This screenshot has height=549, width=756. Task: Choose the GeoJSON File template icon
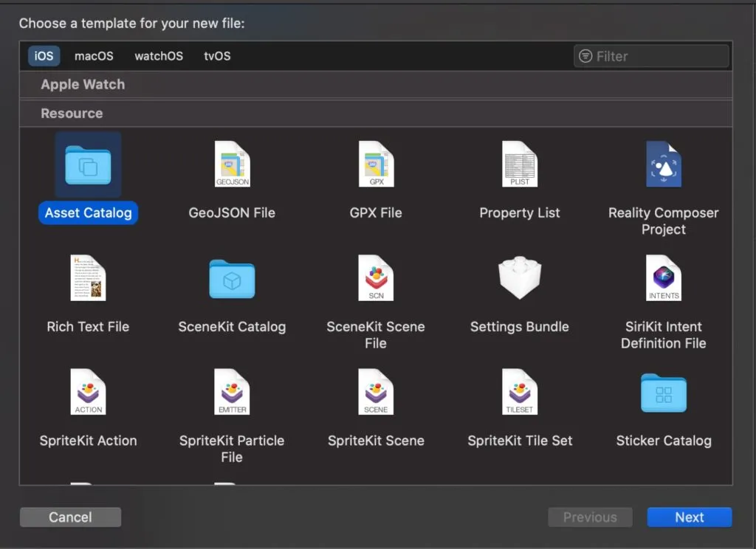pyautogui.click(x=232, y=165)
